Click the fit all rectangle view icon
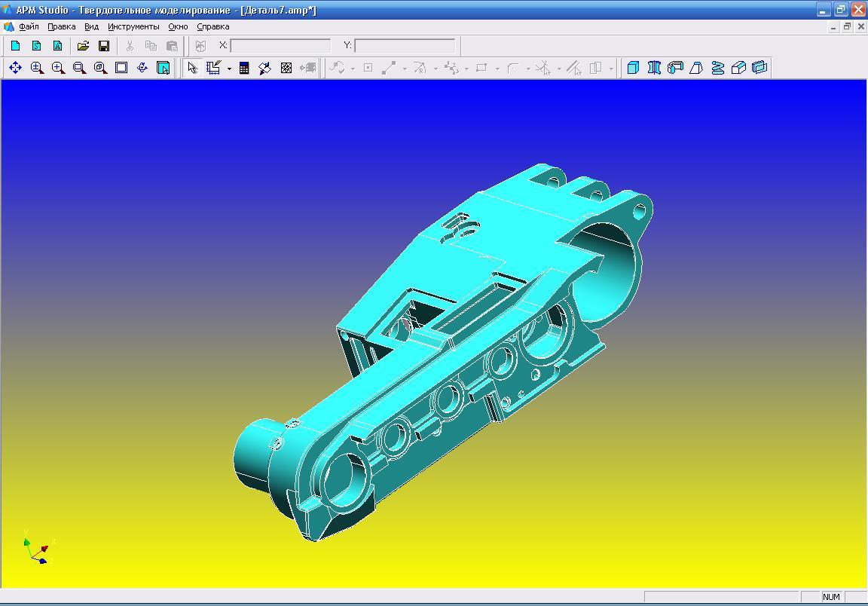Viewport: 868px width, 606px height. pyautogui.click(x=121, y=68)
